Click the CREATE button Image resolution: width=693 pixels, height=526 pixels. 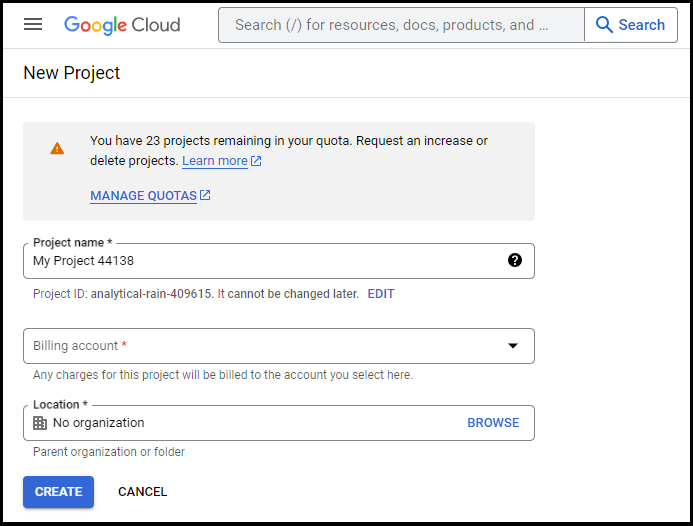point(58,492)
